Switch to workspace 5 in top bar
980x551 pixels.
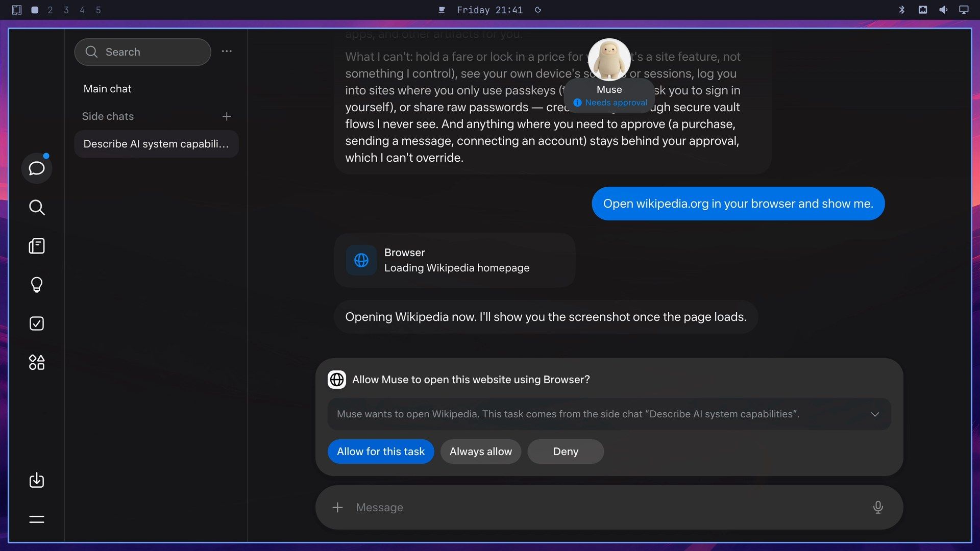(99, 10)
